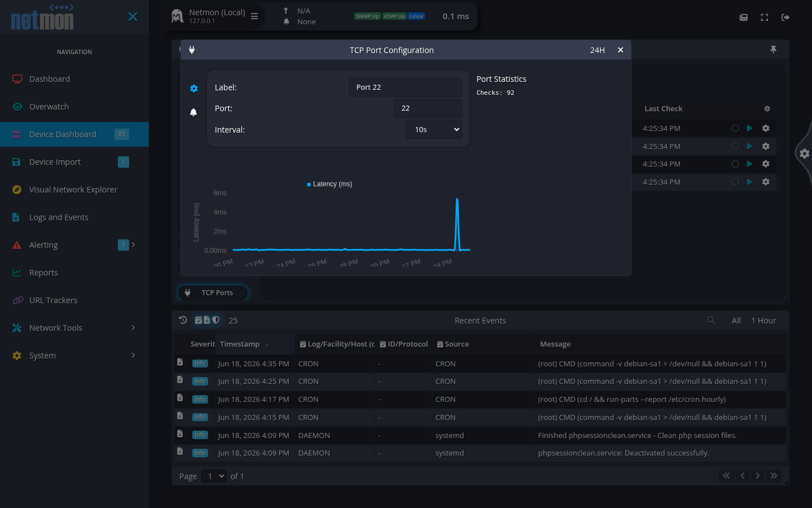Viewport: 812px width, 508px height.
Task: Select the settings gear tab in the dialog
Action: 194,89
